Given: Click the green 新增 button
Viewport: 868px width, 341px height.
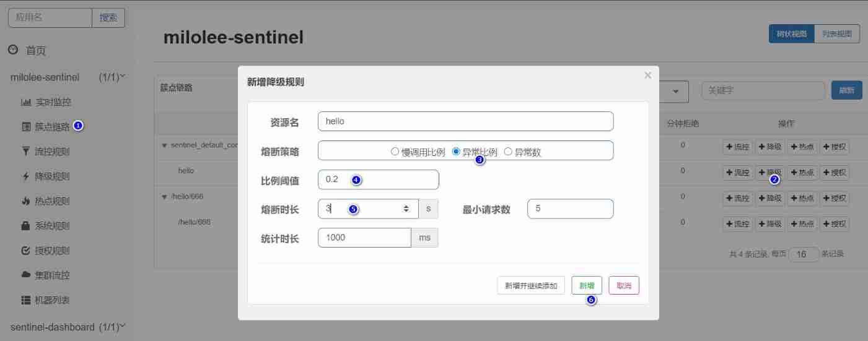Looking at the screenshot, I should (x=587, y=285).
